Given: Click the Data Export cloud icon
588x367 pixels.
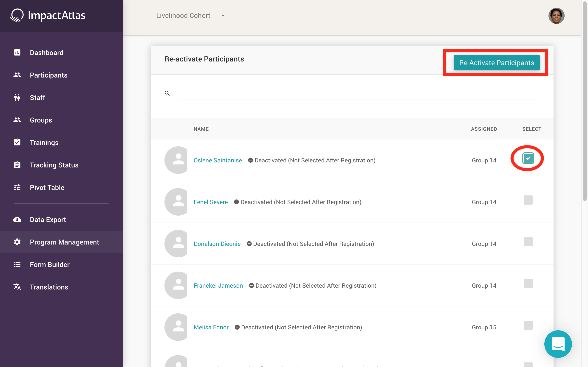Looking at the screenshot, I should coord(17,220).
